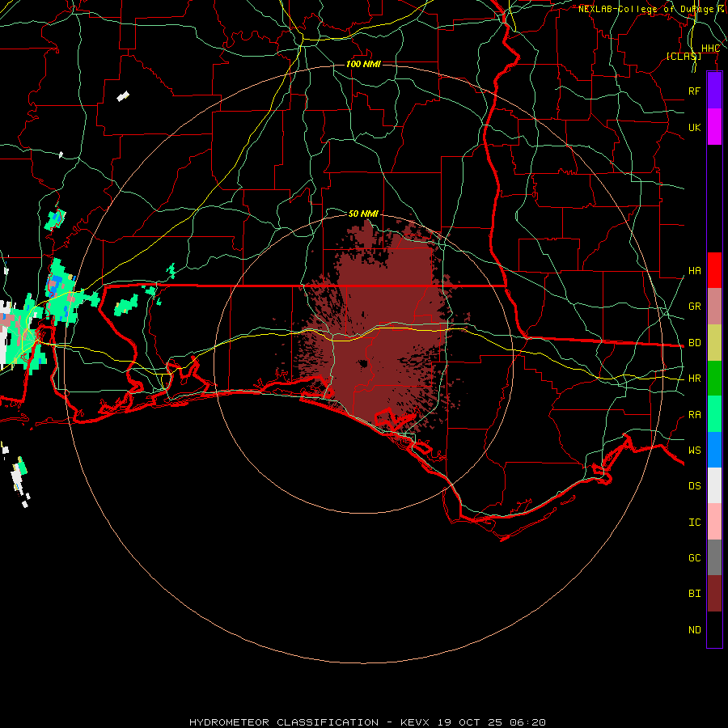Click the RA legend label
The image size is (728, 728).
tap(694, 415)
